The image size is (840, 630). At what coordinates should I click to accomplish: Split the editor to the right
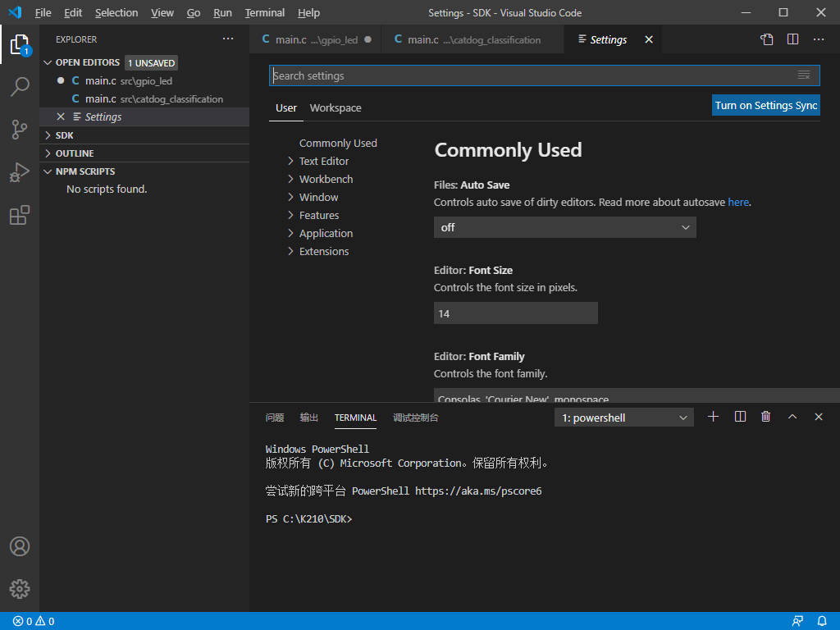(x=793, y=39)
